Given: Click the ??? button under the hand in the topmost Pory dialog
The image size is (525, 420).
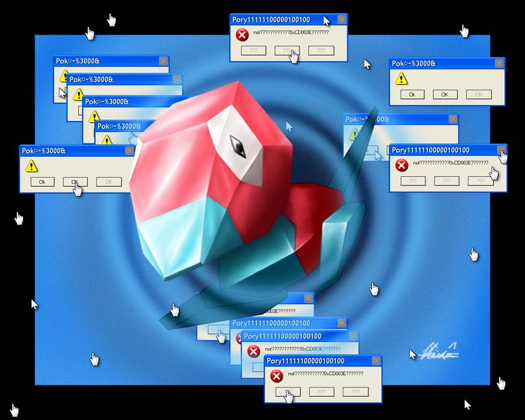Looking at the screenshot, I should click(287, 51).
